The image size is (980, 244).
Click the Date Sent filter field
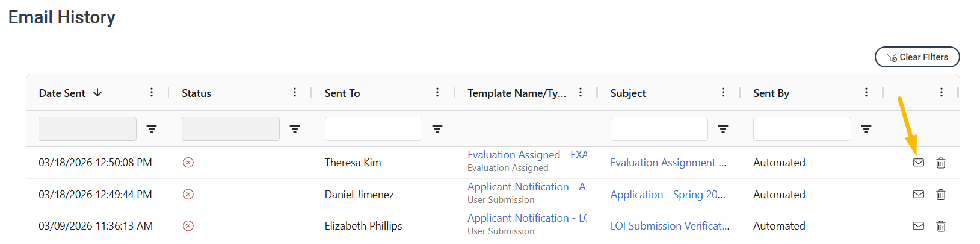coord(87,129)
